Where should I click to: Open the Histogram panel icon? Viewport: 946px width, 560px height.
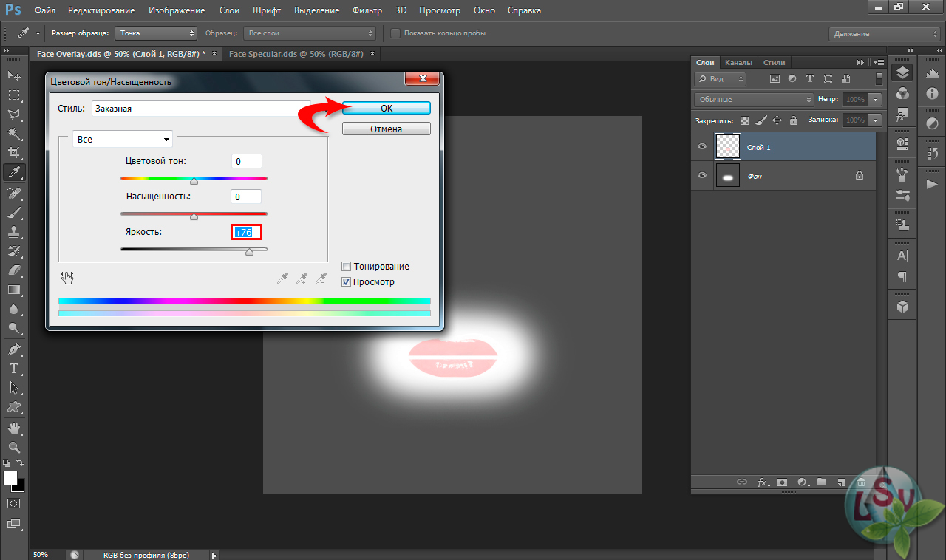point(932,72)
